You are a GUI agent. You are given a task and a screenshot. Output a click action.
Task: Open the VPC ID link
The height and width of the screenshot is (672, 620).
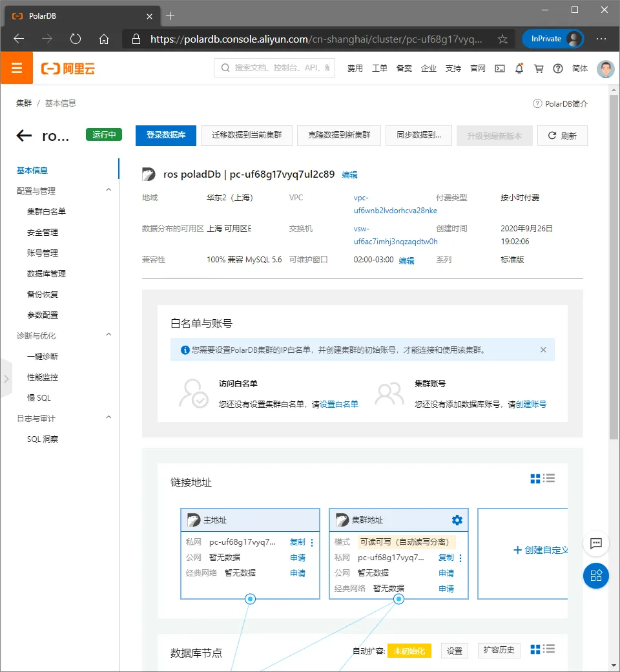pos(395,204)
